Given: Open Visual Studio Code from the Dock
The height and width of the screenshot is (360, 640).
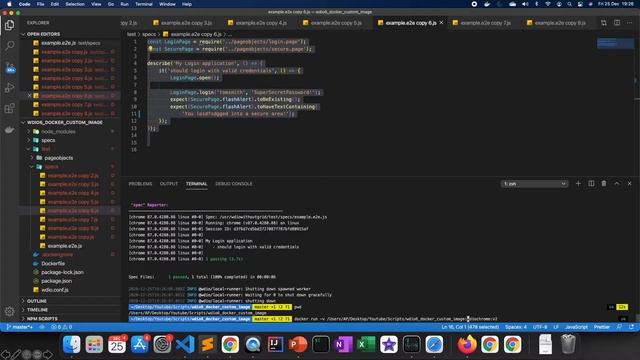Looking at the screenshot, I should click(185, 344).
